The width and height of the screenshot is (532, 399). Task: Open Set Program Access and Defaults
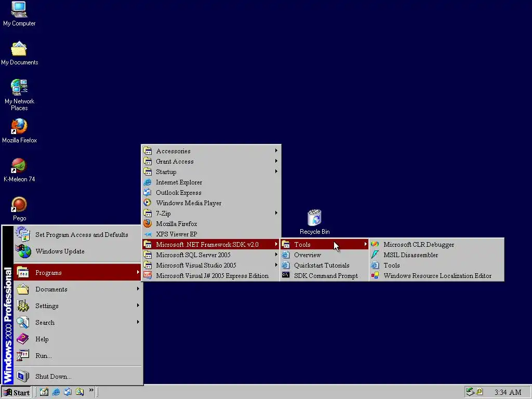coord(78,234)
